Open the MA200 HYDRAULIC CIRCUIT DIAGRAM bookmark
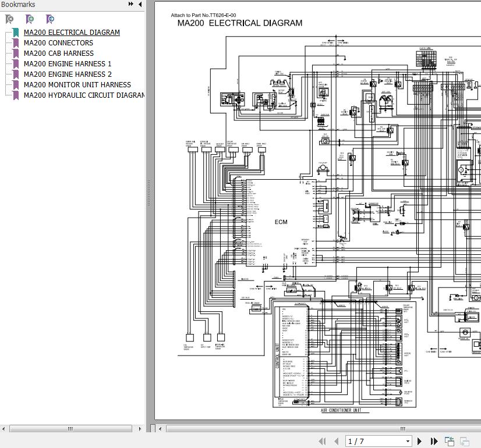The width and height of the screenshot is (481, 448). click(x=84, y=95)
